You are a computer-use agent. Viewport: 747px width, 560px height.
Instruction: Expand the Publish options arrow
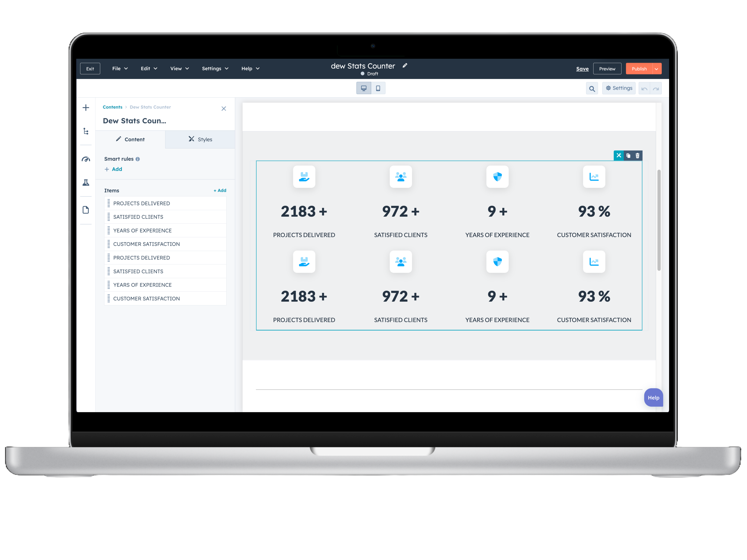(656, 69)
